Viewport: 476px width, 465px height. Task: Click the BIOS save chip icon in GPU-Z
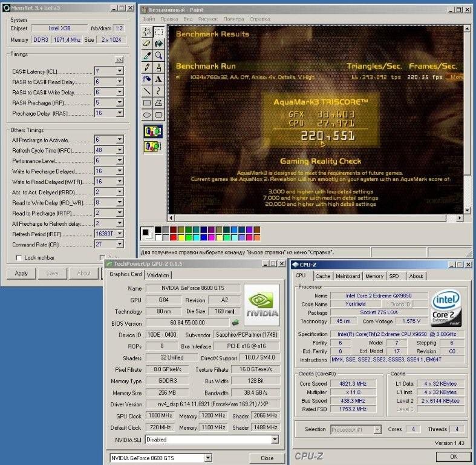tap(235, 323)
